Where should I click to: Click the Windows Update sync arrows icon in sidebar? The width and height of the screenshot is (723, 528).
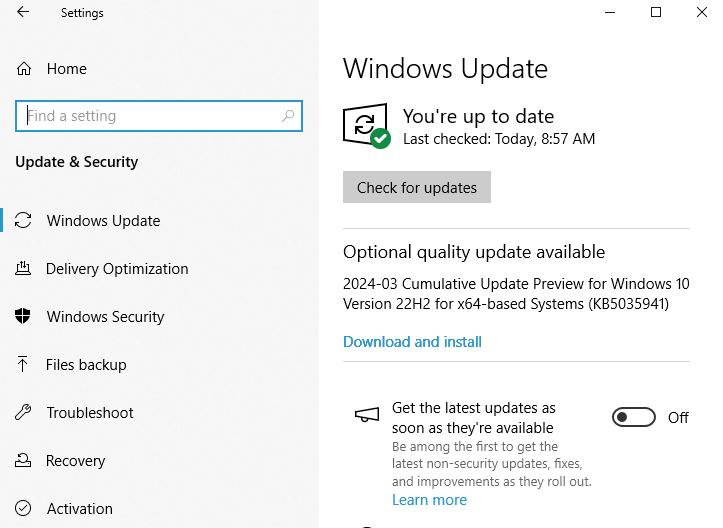pos(23,220)
